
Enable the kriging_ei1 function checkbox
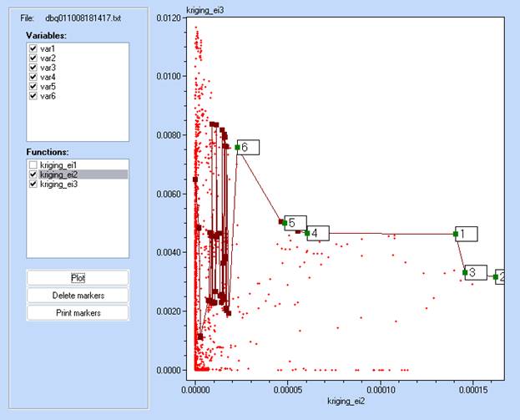point(33,165)
